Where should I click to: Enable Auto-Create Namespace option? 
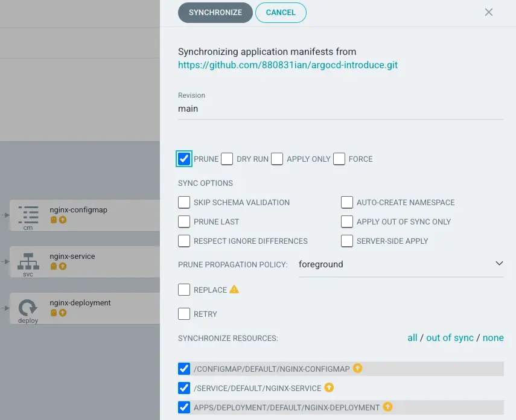pyautogui.click(x=346, y=202)
